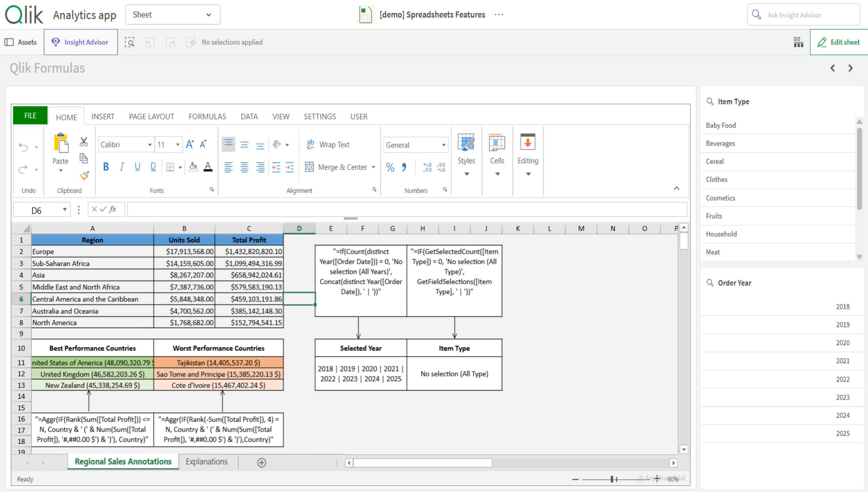868x492 pixels.
Task: Click the Copy icon in Clipboard
Action: tap(84, 158)
